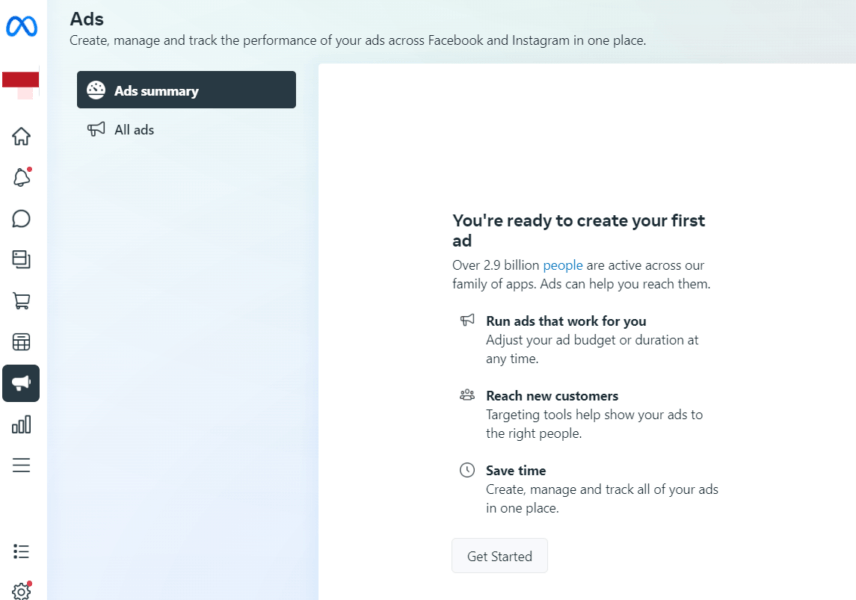
Task: Open the Content pages icon
Action: click(21, 259)
